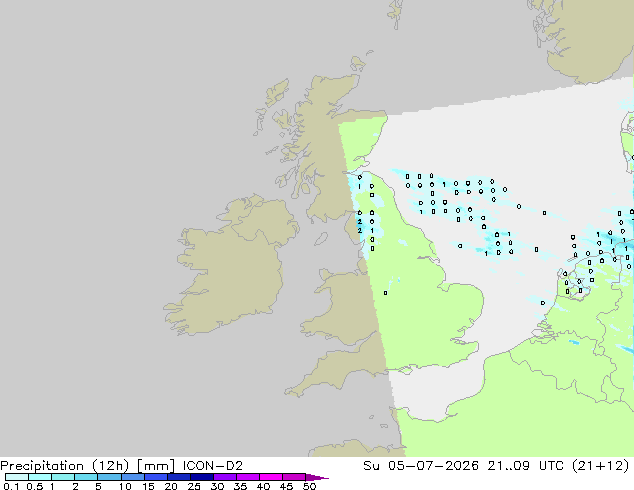Image resolution: width=634 pixels, height=490 pixels.
Task: Click the 10–15 mm blue legend swatch
Action: [x=133, y=477]
